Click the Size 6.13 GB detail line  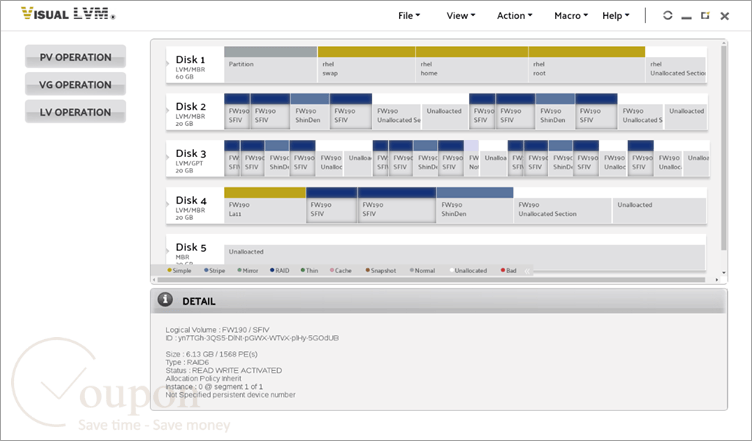coord(212,354)
